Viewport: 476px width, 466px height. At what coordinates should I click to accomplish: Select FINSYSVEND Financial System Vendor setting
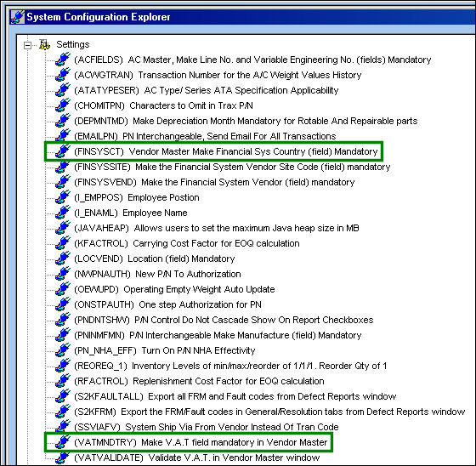point(214,182)
